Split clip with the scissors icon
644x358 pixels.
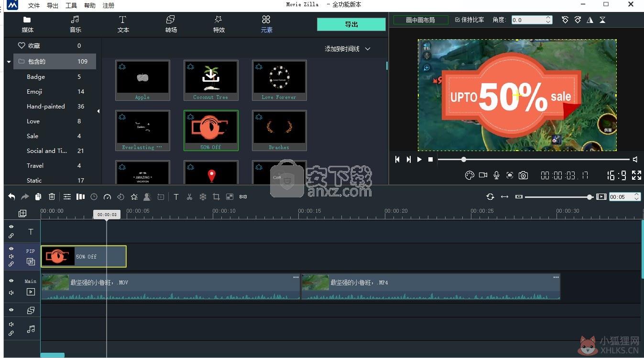(x=189, y=196)
